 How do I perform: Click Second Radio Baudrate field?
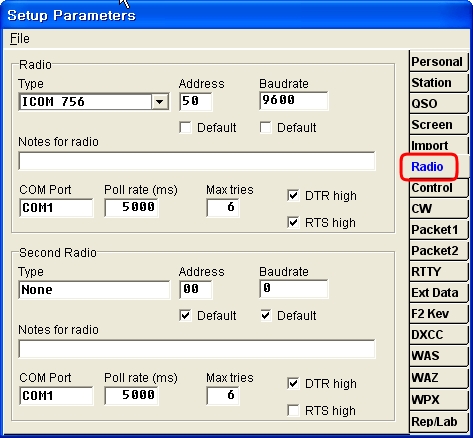(293, 289)
